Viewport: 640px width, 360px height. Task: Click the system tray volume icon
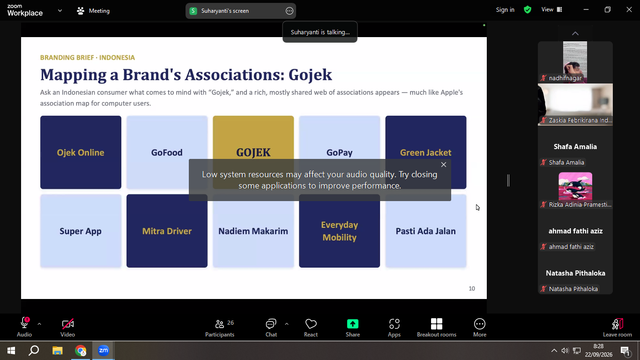565,351
